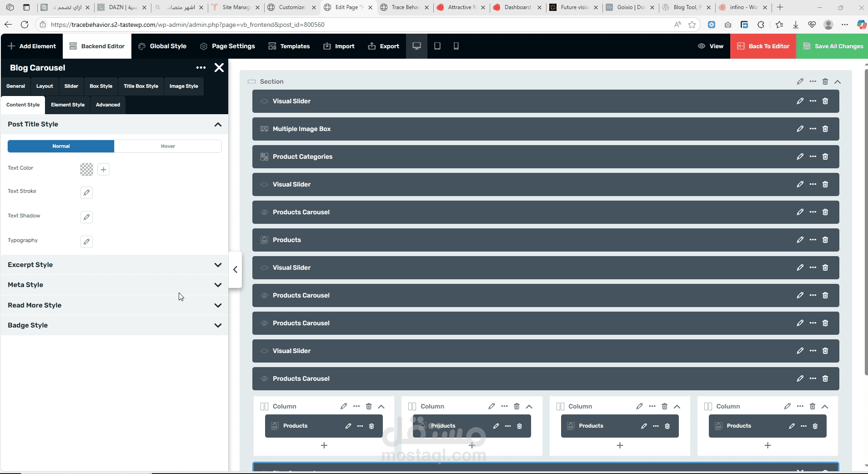Image resolution: width=868 pixels, height=474 pixels.
Task: Edit the first Visual Slider with its pencil icon
Action: (x=800, y=101)
